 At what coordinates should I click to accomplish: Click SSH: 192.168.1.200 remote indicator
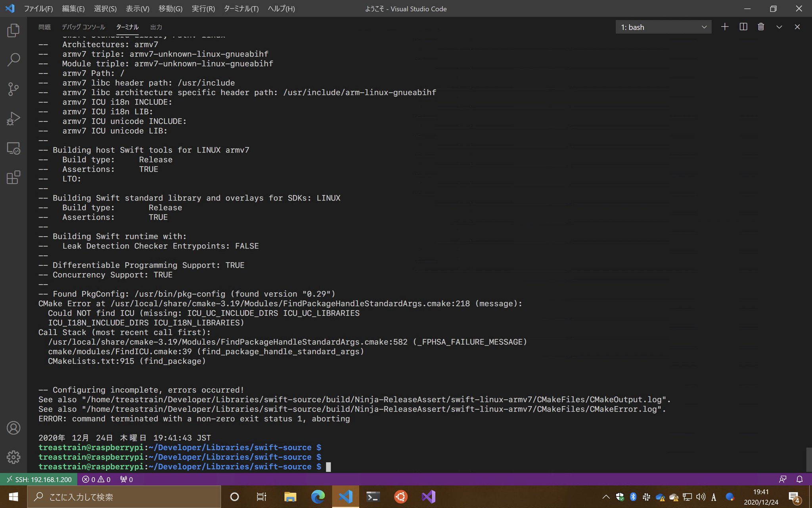(39, 479)
